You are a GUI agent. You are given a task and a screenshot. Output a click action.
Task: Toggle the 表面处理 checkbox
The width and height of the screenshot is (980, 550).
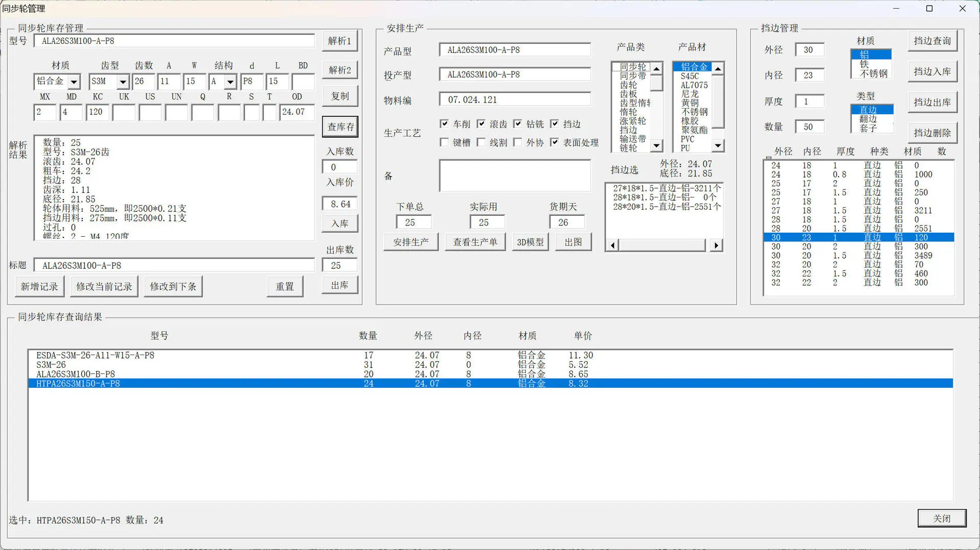[x=554, y=142]
